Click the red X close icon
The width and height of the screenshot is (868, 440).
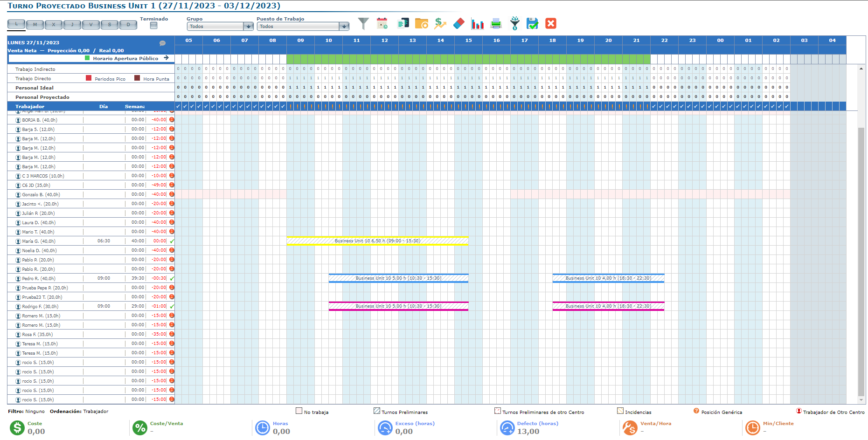tap(551, 23)
